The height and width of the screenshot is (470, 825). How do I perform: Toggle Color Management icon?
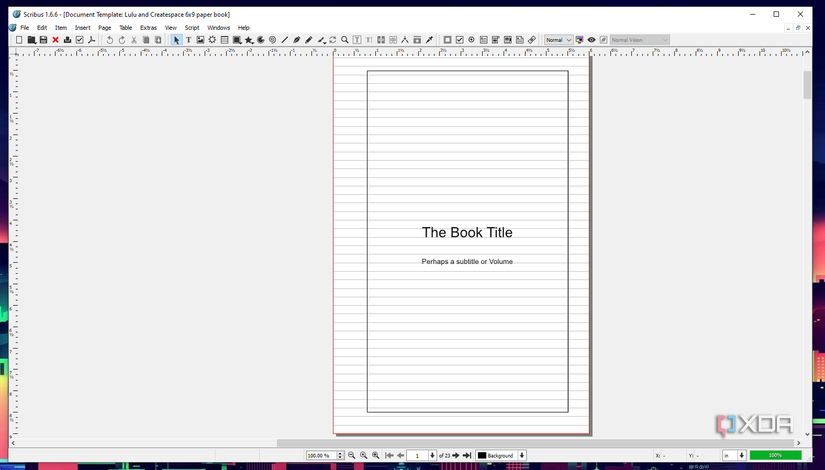click(x=579, y=40)
